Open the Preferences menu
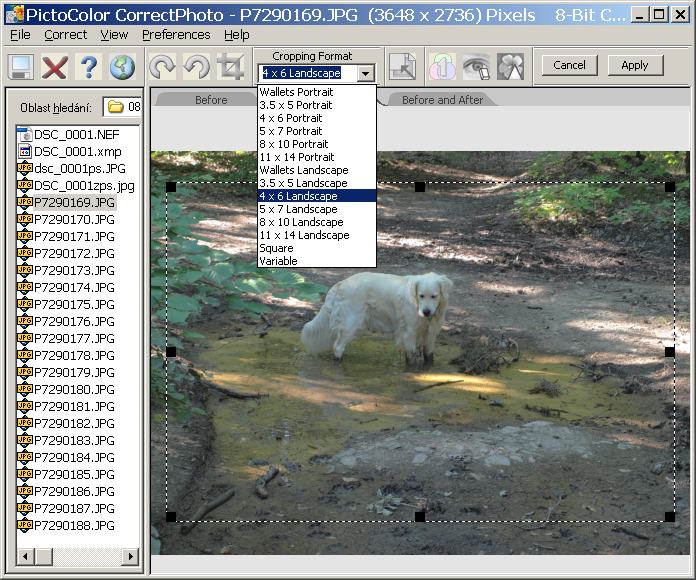This screenshot has width=696, height=580. click(x=176, y=34)
